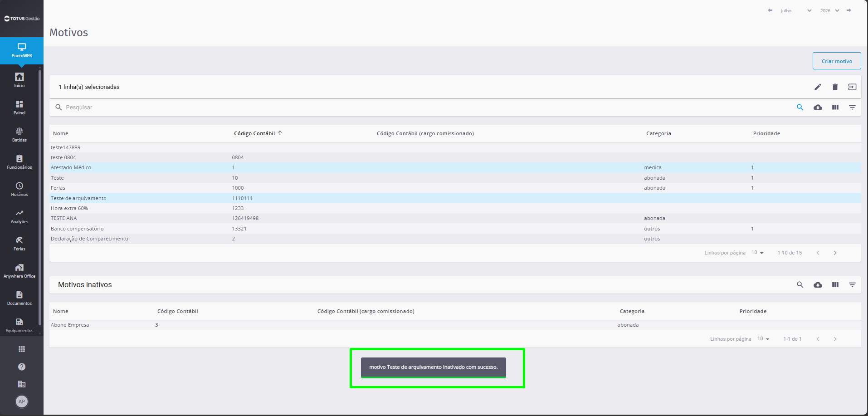The width and height of the screenshot is (868, 416).
Task: Select the Abono Empresa inactive row
Action: [x=455, y=325]
